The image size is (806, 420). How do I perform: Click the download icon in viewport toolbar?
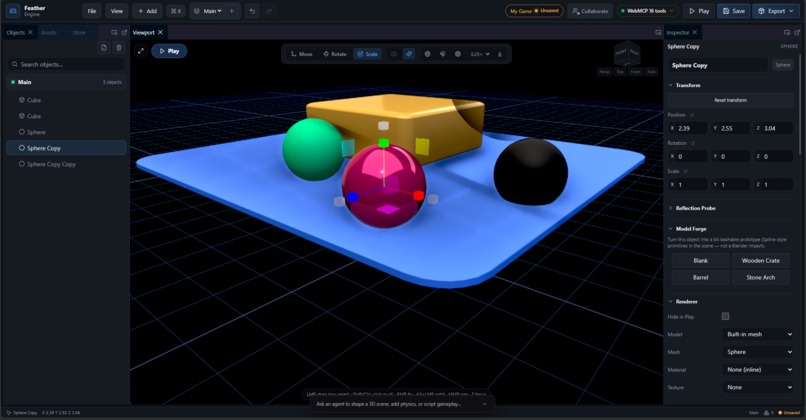coord(500,54)
